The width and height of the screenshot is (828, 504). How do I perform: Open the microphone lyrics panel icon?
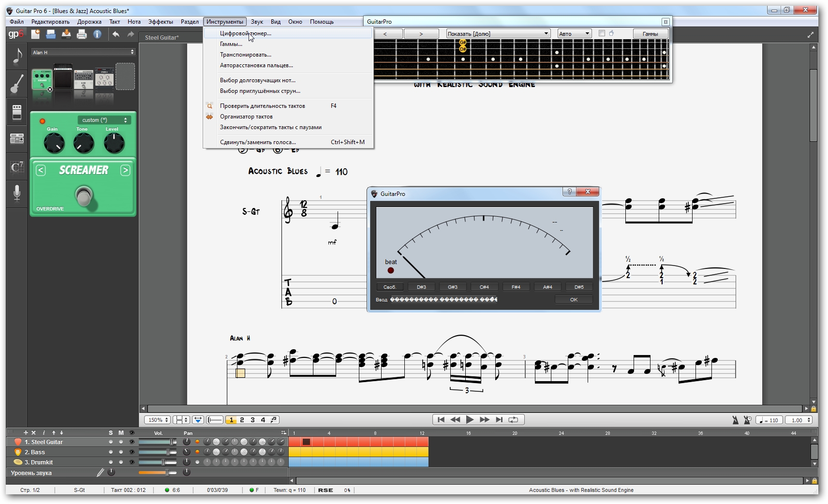point(17,193)
